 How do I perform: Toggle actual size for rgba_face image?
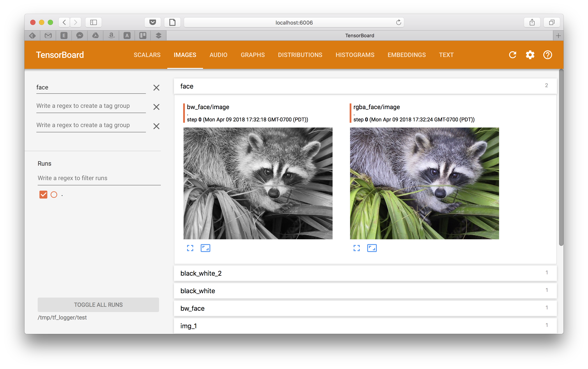click(x=372, y=248)
